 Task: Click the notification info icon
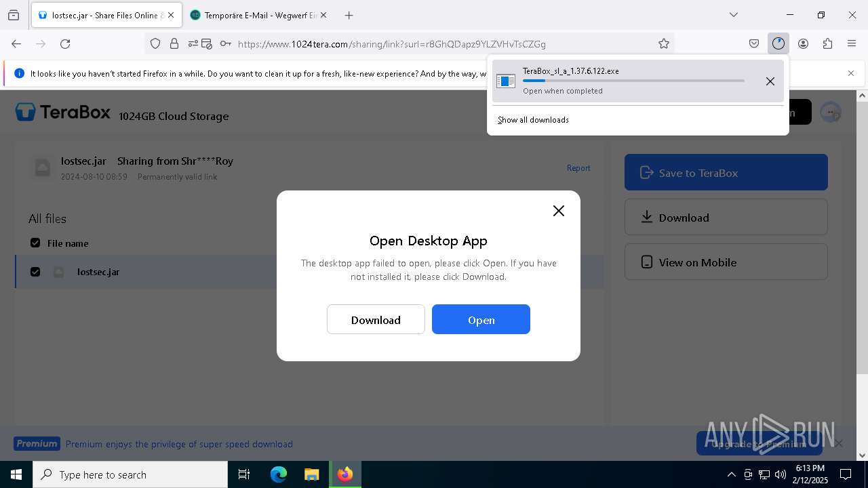tap(19, 73)
